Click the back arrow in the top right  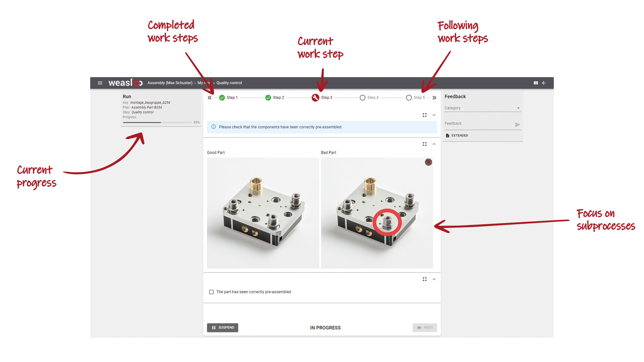tap(544, 83)
